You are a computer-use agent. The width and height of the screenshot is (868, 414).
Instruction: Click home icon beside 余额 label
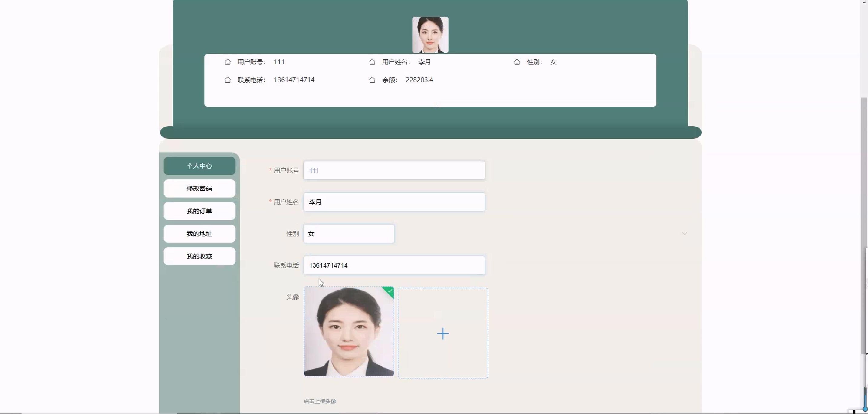pyautogui.click(x=372, y=80)
